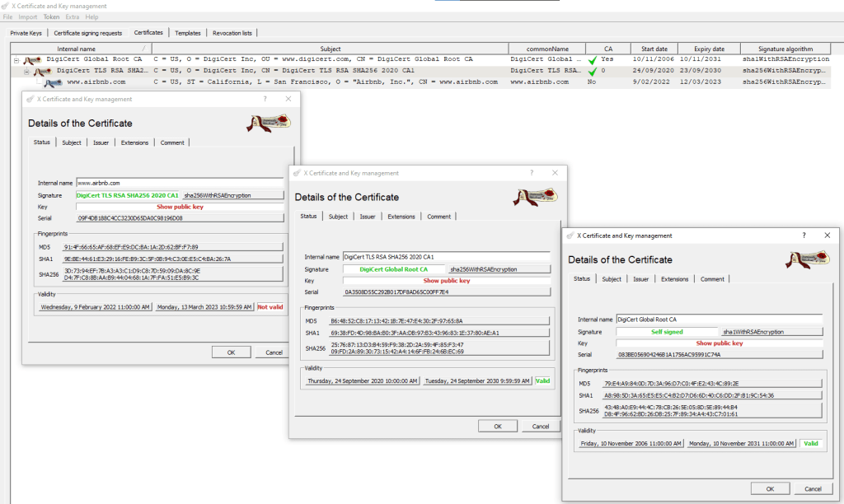
Task: Click help question mark on airbnb certificate dialog
Action: [x=265, y=99]
